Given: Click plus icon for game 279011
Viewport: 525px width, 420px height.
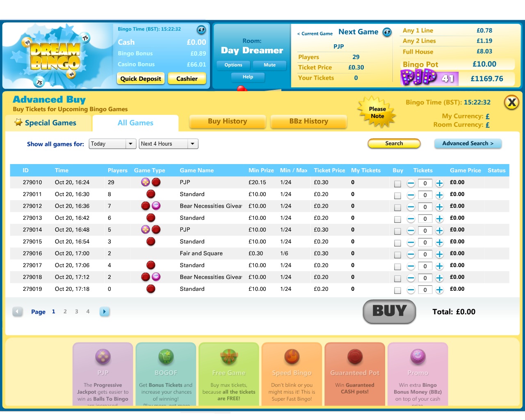Looking at the screenshot, I should click(439, 195).
